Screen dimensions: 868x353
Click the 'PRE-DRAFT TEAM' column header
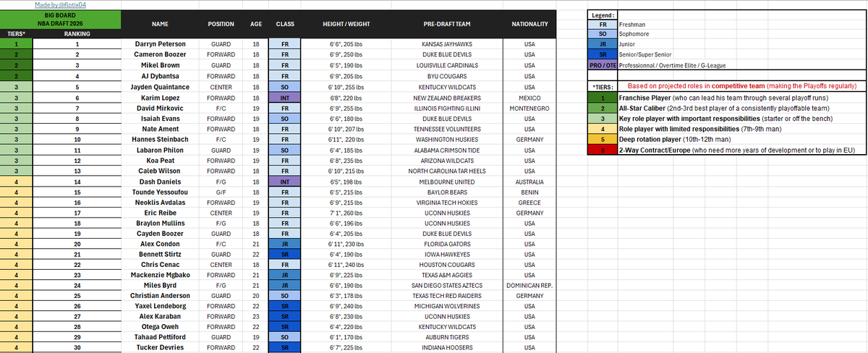[447, 24]
